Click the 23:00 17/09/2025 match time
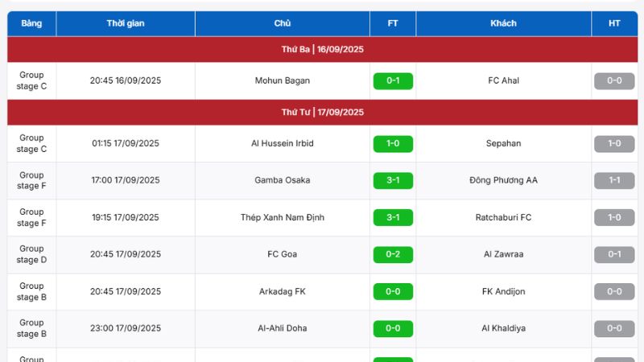 click(125, 328)
